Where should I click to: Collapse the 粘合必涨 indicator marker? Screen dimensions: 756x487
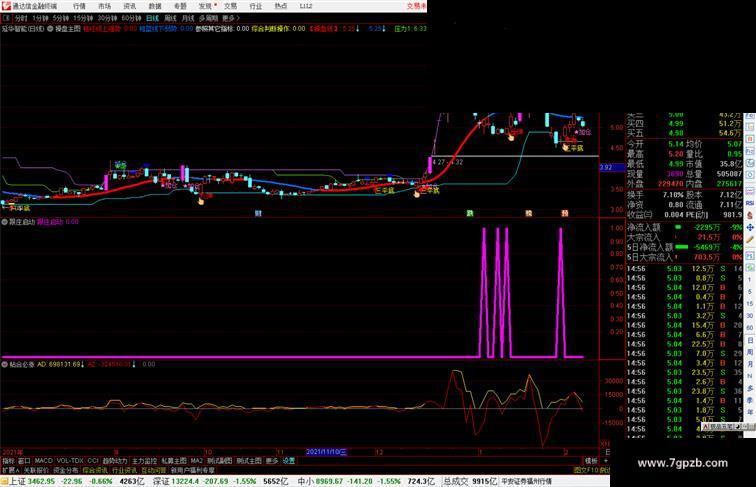[5, 365]
